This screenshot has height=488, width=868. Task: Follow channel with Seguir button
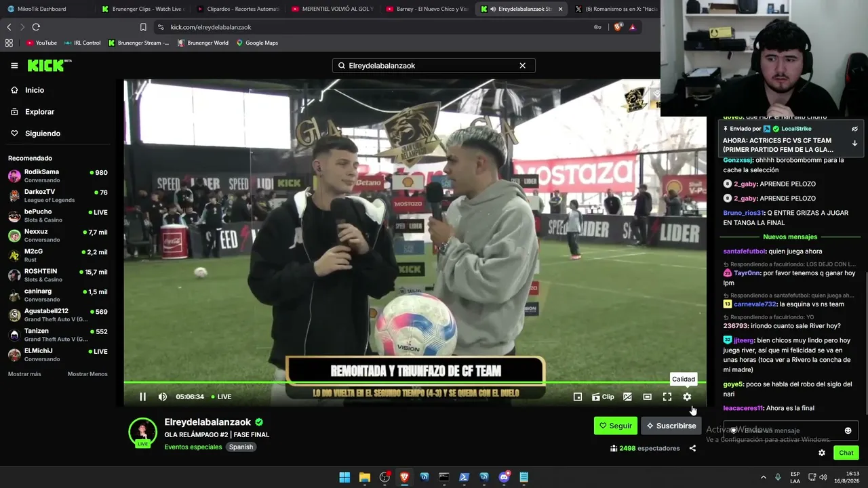(x=616, y=426)
